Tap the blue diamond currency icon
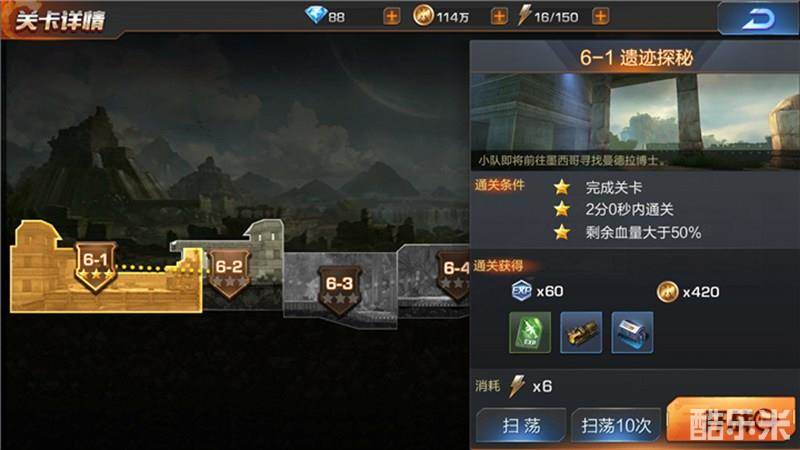 pyautogui.click(x=316, y=15)
